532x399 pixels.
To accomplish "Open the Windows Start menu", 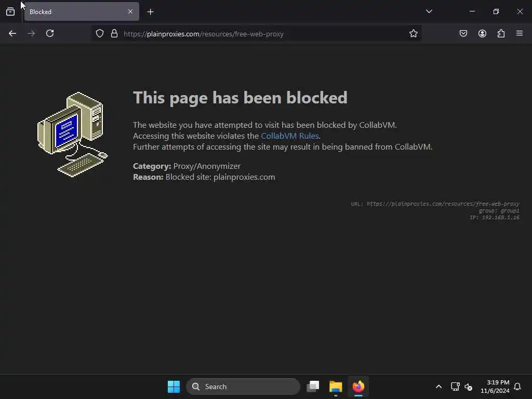I will pyautogui.click(x=174, y=387).
